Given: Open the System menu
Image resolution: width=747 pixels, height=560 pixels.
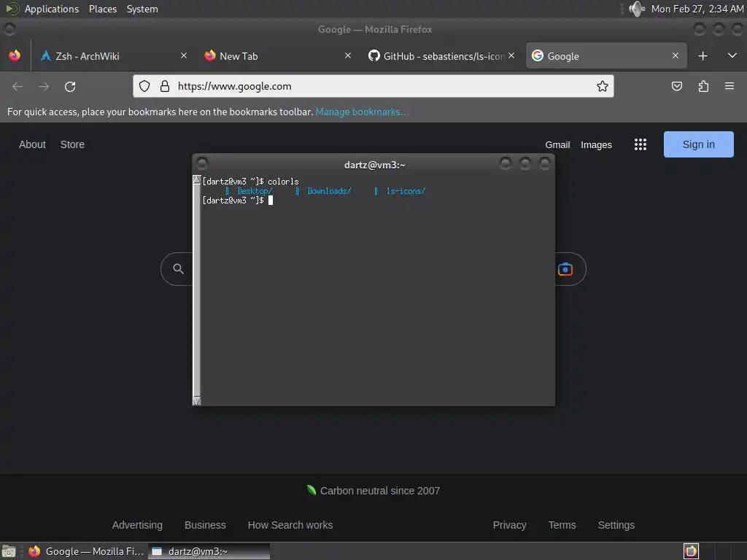Looking at the screenshot, I should (x=142, y=9).
